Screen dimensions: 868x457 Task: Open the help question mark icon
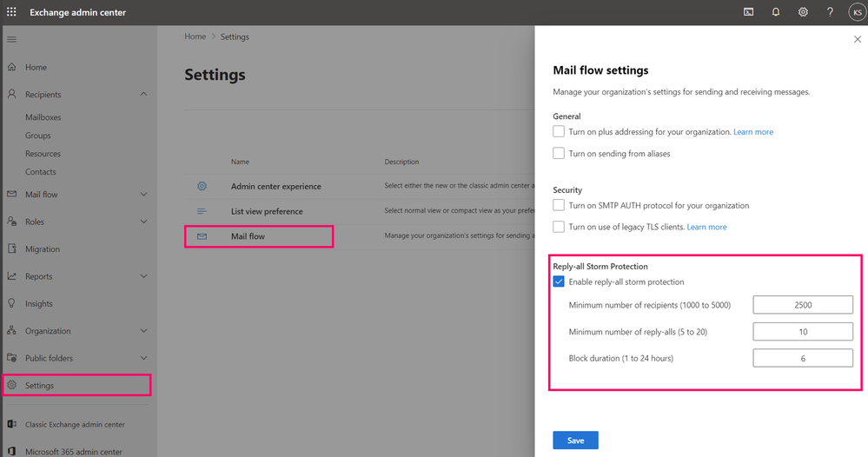pos(830,12)
